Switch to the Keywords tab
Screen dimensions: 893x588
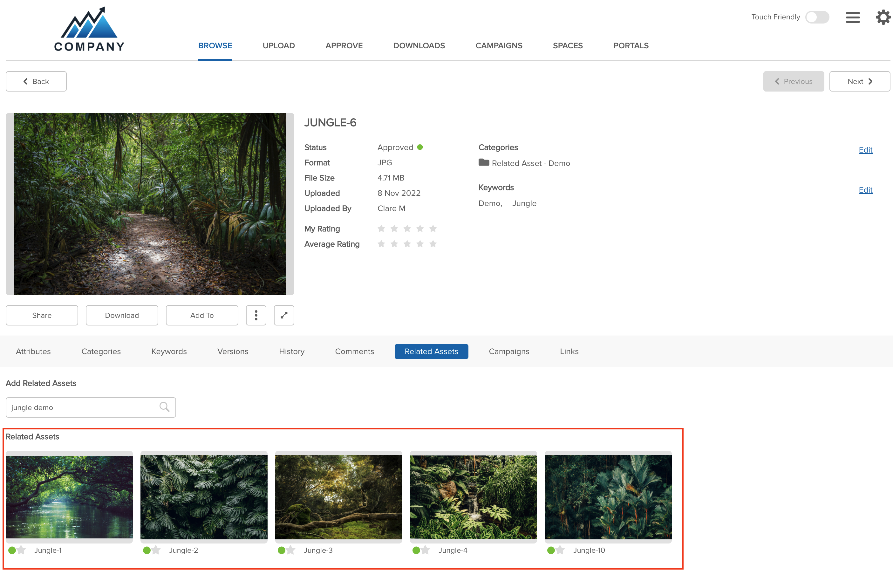tap(169, 351)
